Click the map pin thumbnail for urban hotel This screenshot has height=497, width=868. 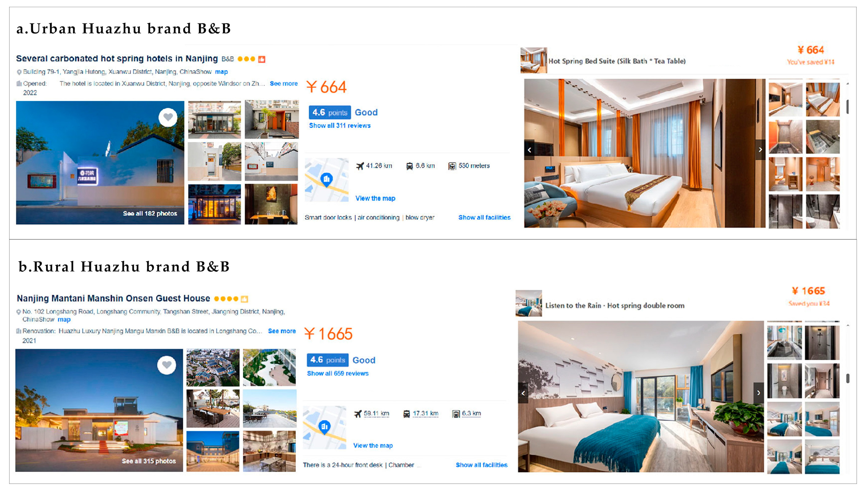[x=327, y=180]
